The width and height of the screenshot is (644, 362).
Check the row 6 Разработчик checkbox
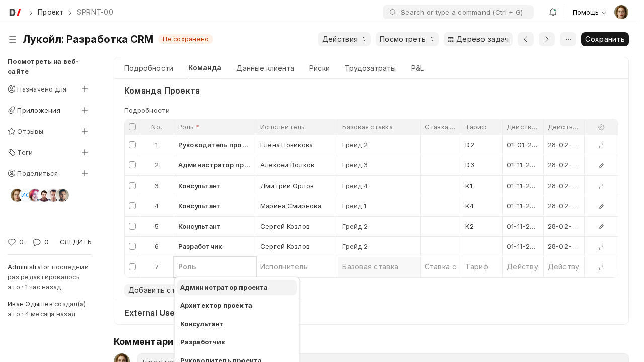(x=132, y=246)
